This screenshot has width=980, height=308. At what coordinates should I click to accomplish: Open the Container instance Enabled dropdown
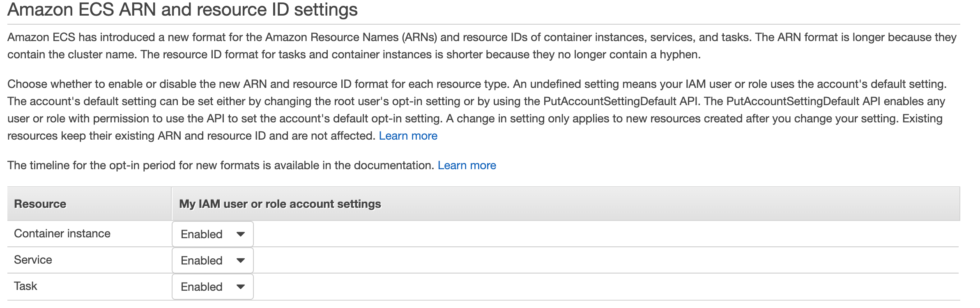tap(212, 234)
